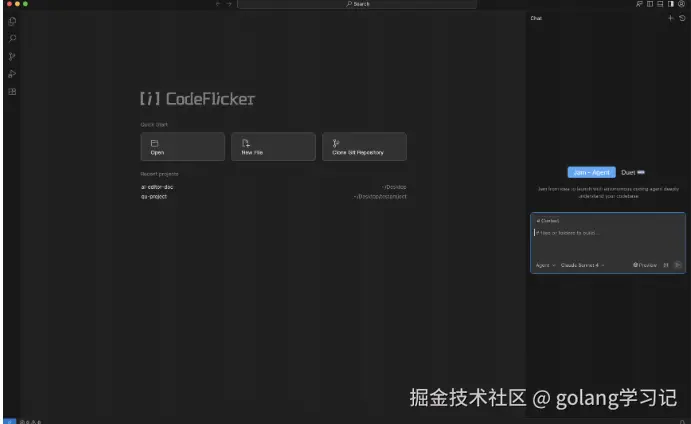The width and height of the screenshot is (691, 424).
Task: Open the Run and Debug view
Action: point(12,74)
